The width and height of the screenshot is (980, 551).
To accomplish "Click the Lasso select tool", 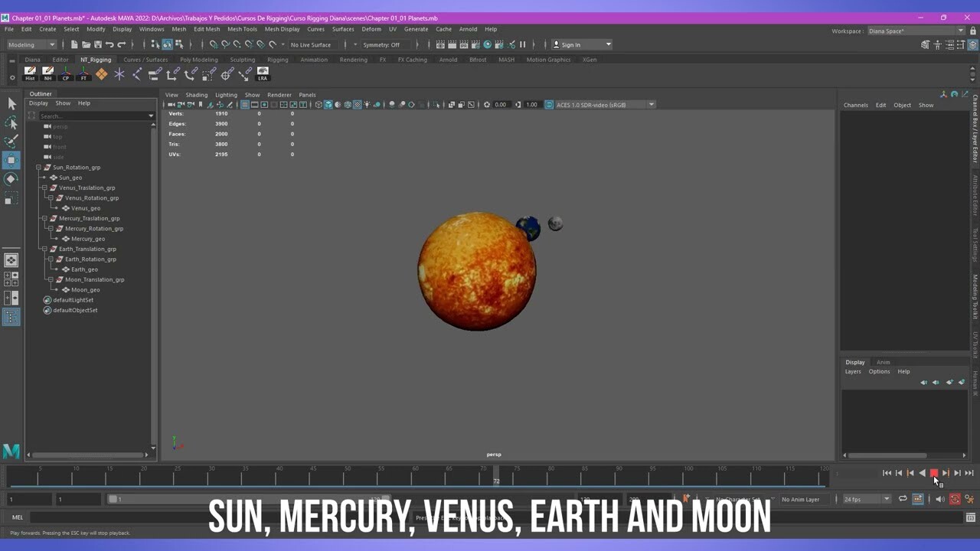I will pos(11,122).
